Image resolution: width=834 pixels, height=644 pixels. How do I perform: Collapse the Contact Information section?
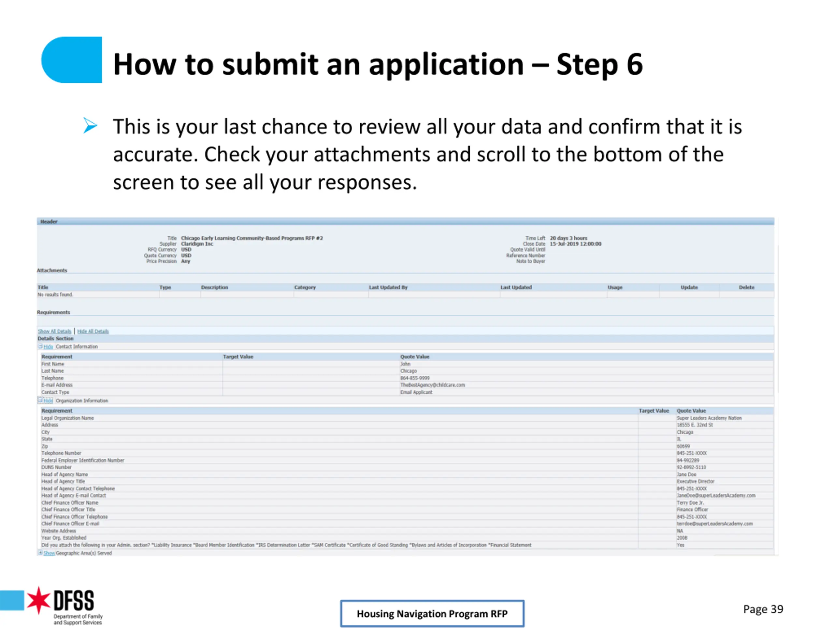tap(48, 347)
